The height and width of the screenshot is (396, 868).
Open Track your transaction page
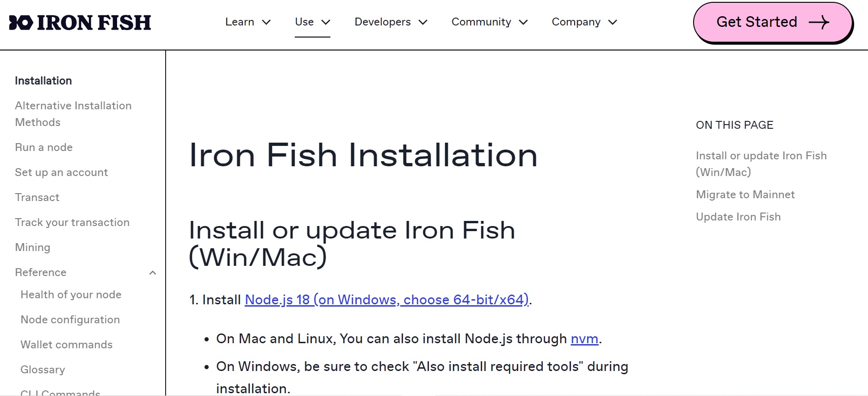tap(72, 222)
